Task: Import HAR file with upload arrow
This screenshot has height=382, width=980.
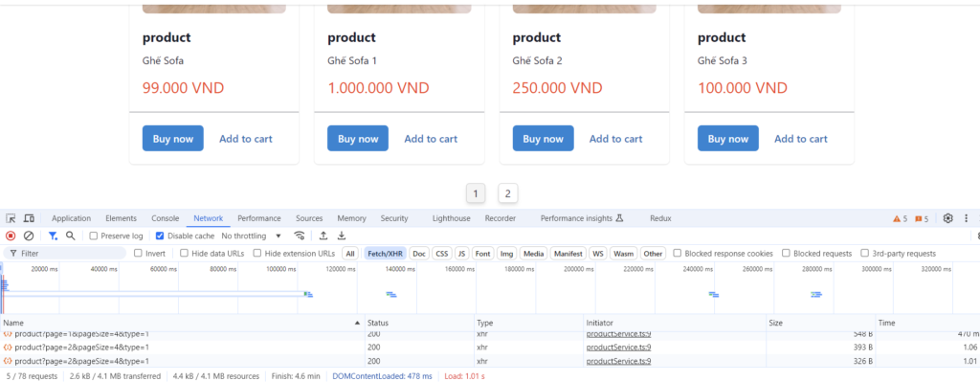Action: point(323,236)
